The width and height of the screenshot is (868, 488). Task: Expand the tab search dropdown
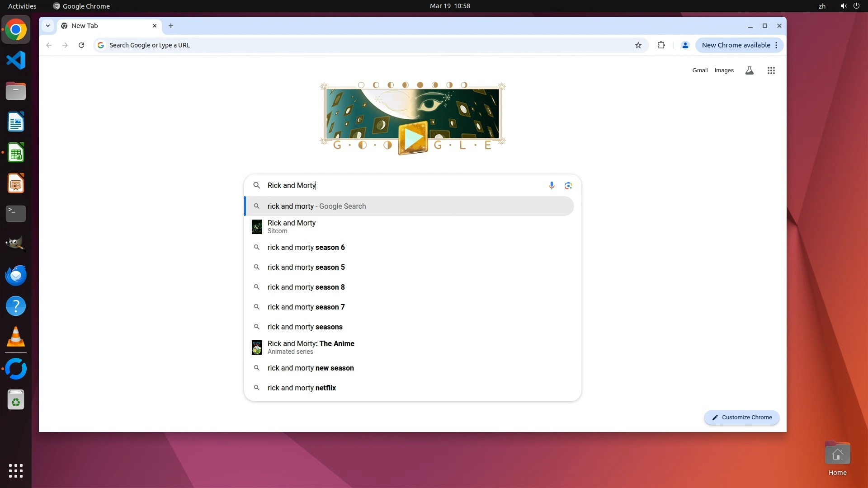48,26
